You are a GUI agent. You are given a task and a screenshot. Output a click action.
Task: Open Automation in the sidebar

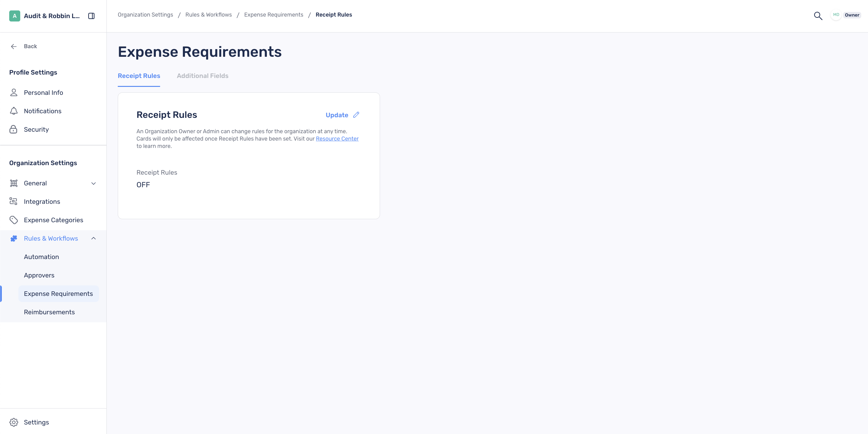(41, 257)
